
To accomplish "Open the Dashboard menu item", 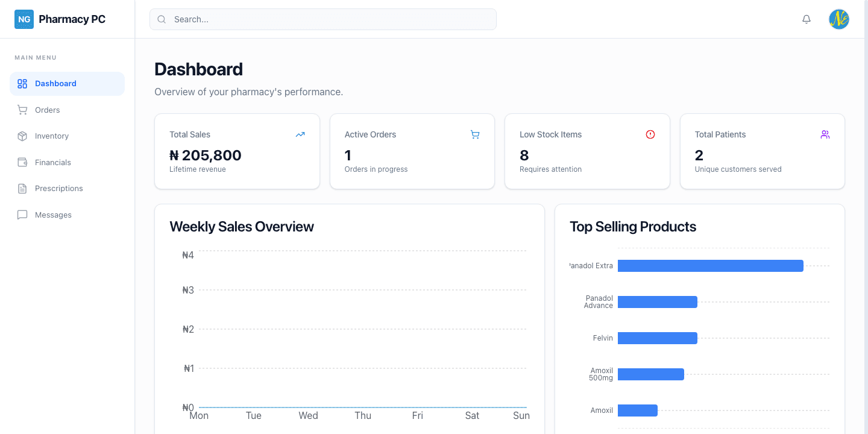I will tap(67, 84).
